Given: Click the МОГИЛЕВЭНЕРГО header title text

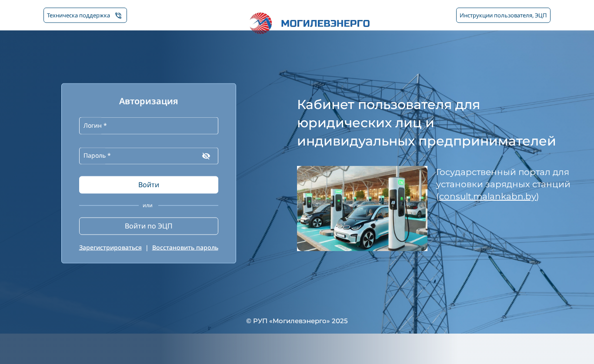Looking at the screenshot, I should [x=325, y=23].
